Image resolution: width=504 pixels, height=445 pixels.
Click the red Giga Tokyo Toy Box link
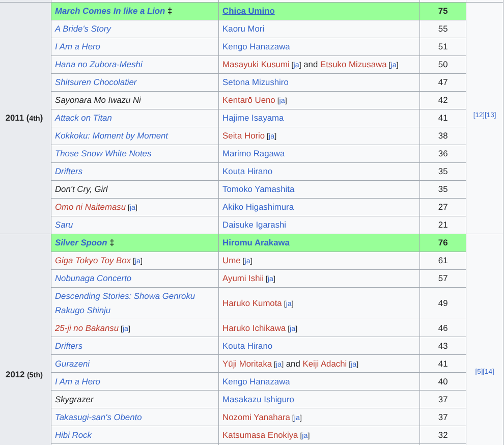93,261
